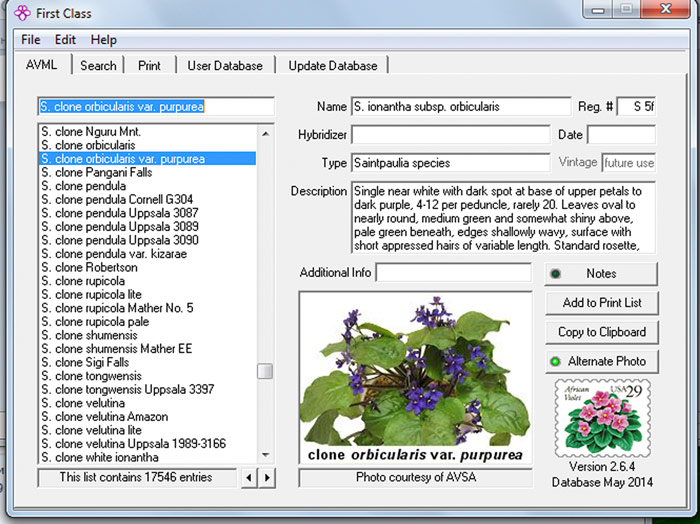Viewport: 700px width, 524px height.
Task: Open the Edit menu
Action: point(65,40)
